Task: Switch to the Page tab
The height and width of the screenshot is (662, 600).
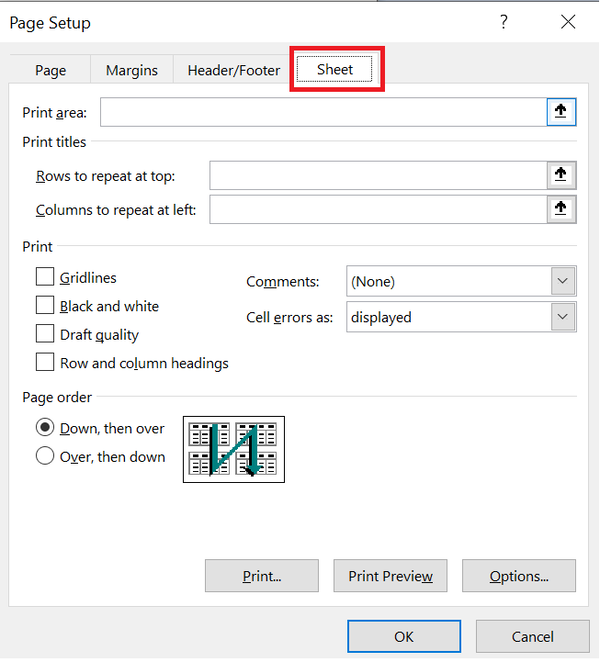Action: tap(50, 70)
